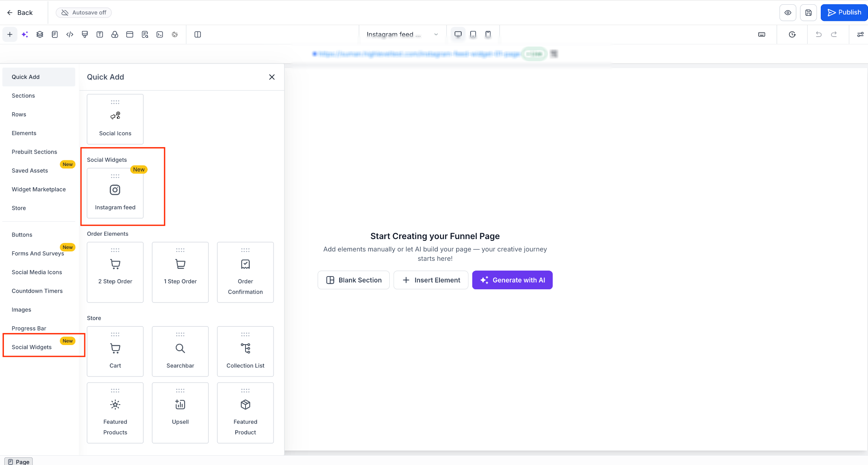Click the redo arrow
The width and height of the screenshot is (868, 465).
click(834, 34)
